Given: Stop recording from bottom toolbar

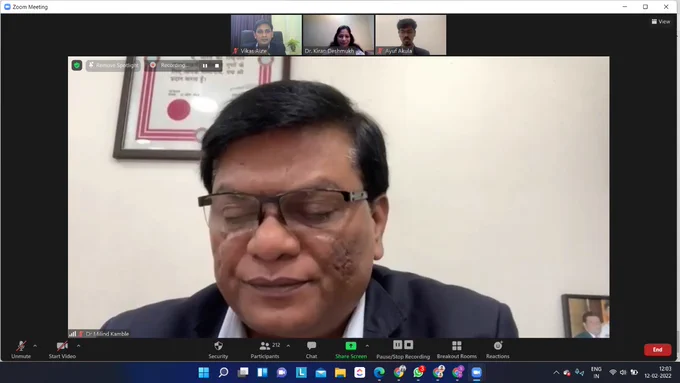Looking at the screenshot, I should [409, 345].
